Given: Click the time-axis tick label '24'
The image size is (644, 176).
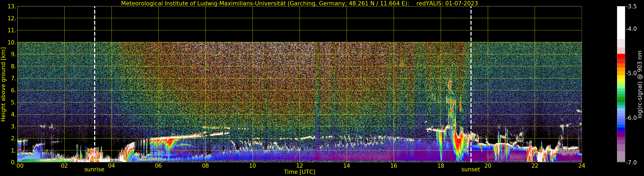Looking at the screenshot, I should (582, 166).
